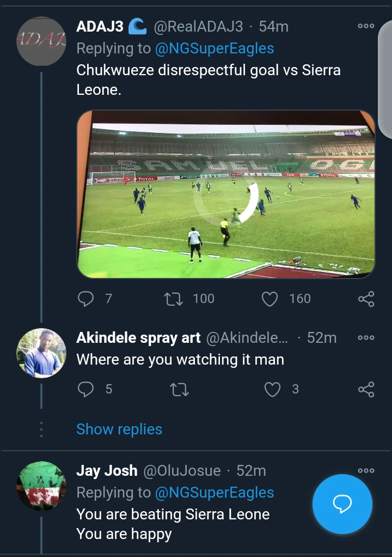Expand the Show replies link
This screenshot has height=557, width=392.
[119, 429]
